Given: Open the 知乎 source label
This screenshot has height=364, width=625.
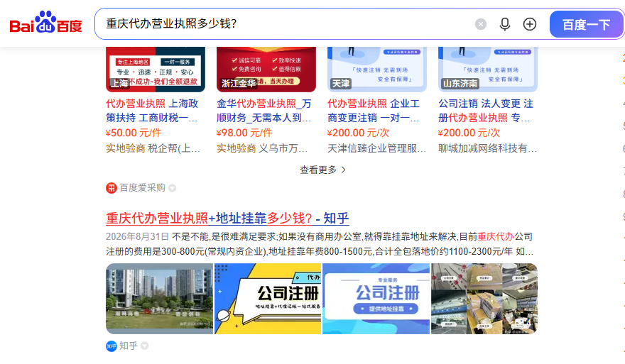Looking at the screenshot, I should (129, 346).
